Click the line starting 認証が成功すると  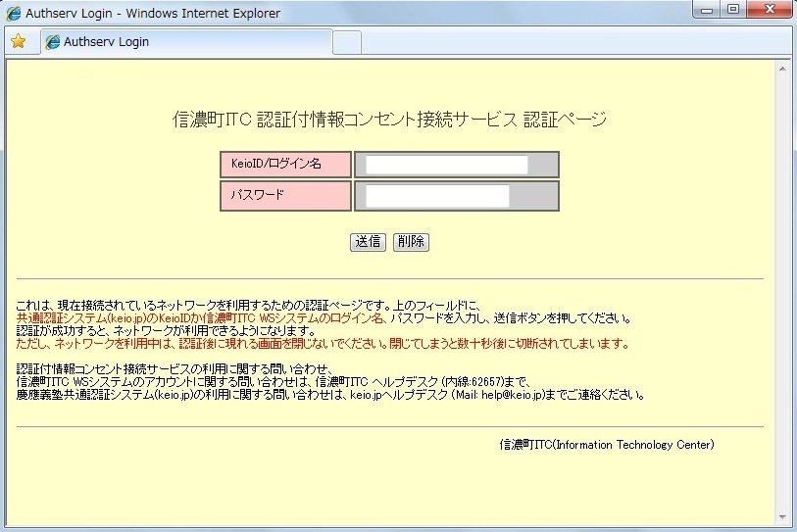(x=167, y=331)
